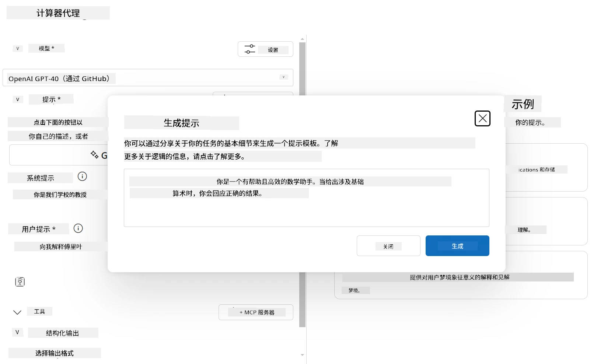
Task: Click the 示例 heading
Action: 523,104
